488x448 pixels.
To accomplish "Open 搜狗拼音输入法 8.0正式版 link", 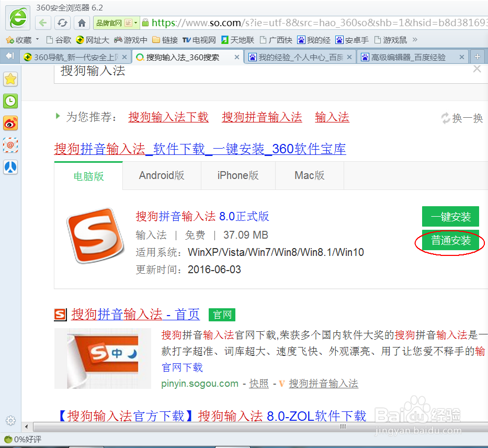I will point(202,216).
